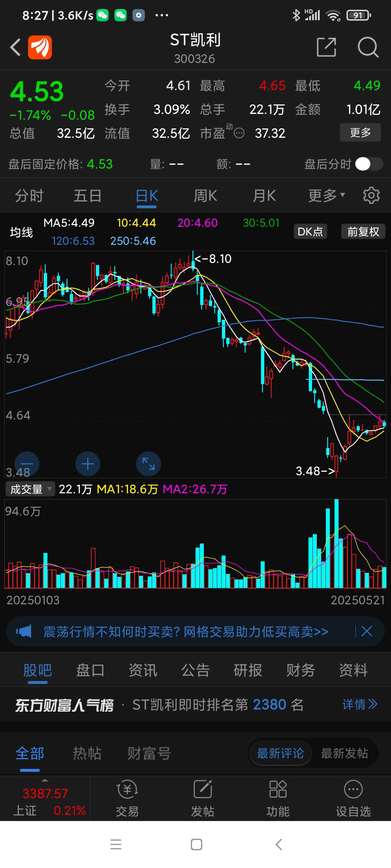Image resolution: width=391 pixels, height=868 pixels.
Task: Open the 资讯 tab
Action: point(143,670)
